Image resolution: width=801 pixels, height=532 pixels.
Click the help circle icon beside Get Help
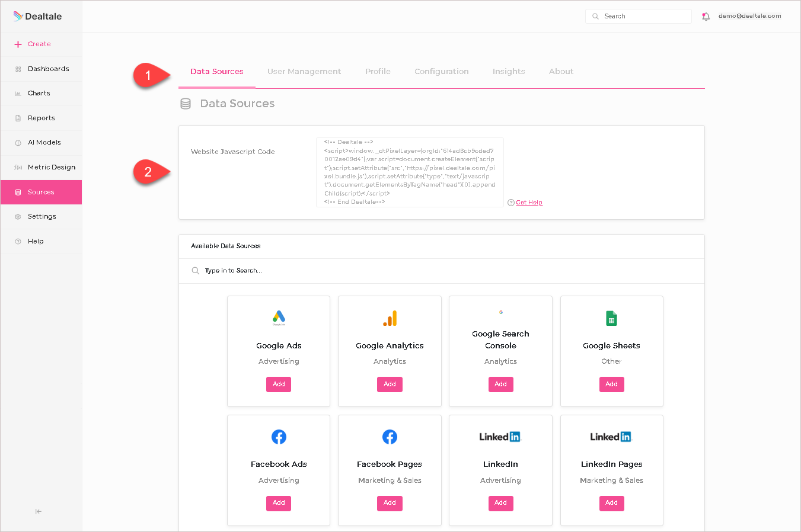(511, 203)
